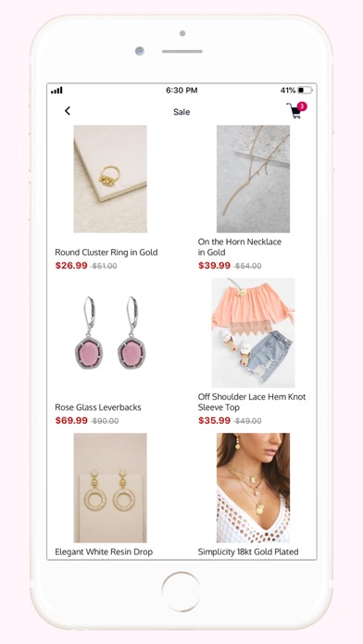
Task: Tap the Sale page heading
Action: coord(181,112)
